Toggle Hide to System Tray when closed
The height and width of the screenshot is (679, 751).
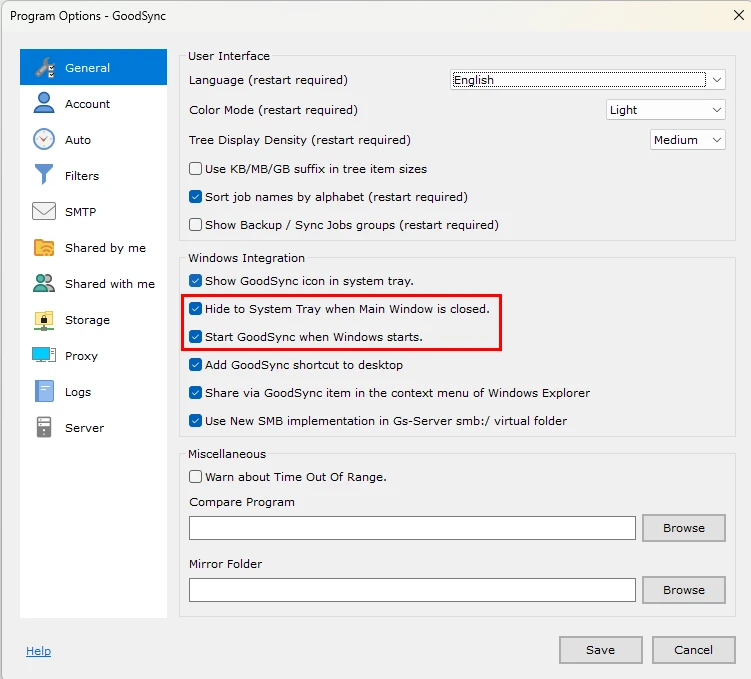tap(195, 308)
